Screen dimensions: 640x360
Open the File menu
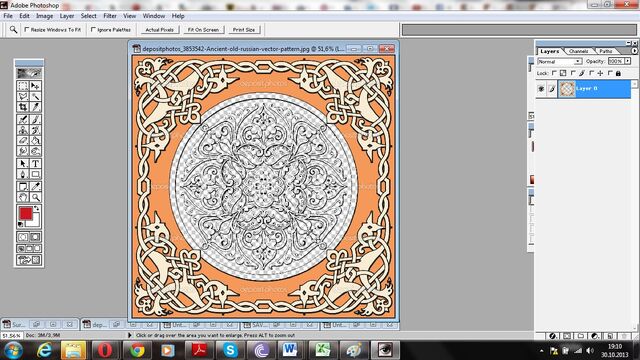[x=8, y=16]
